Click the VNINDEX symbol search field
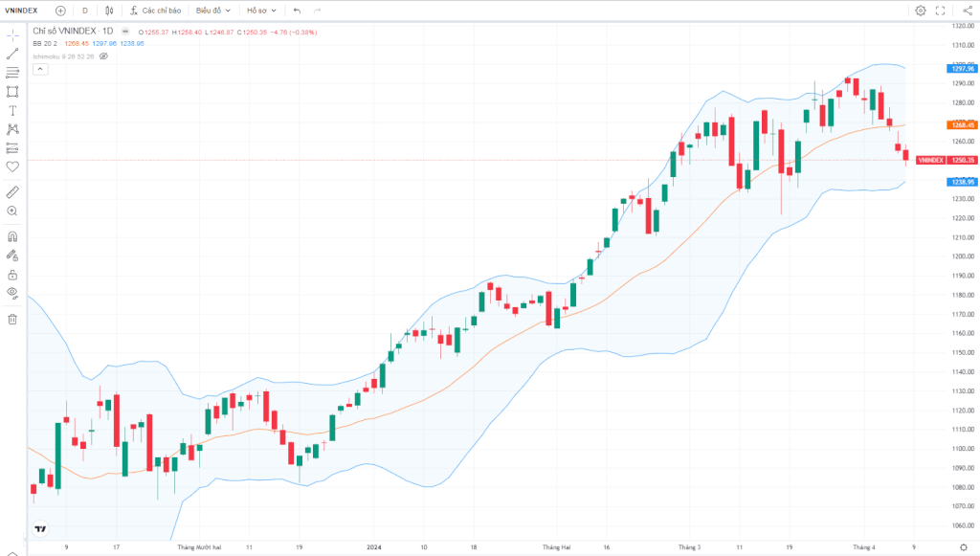980x556 pixels. (21, 11)
